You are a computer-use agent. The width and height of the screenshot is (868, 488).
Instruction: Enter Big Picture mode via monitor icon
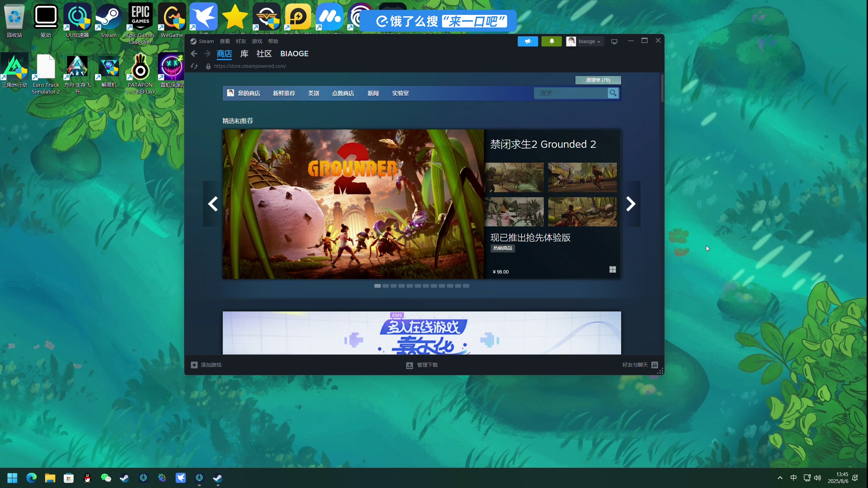point(614,41)
